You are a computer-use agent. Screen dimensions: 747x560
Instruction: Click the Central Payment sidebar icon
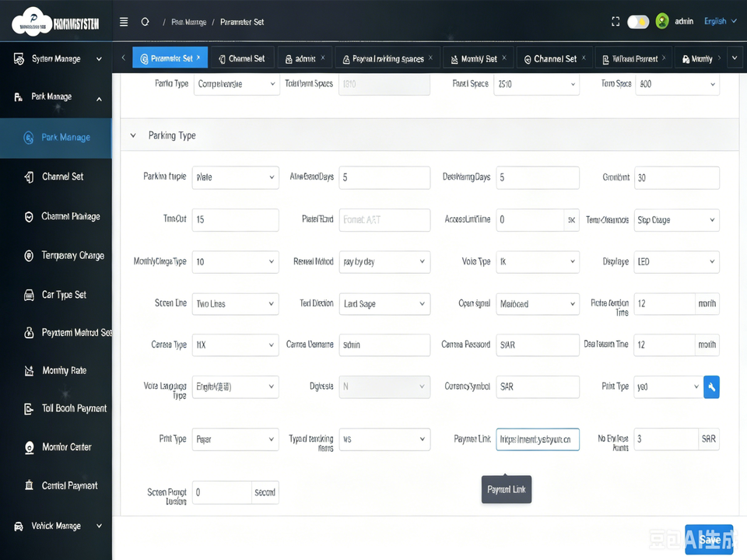pyautogui.click(x=29, y=485)
